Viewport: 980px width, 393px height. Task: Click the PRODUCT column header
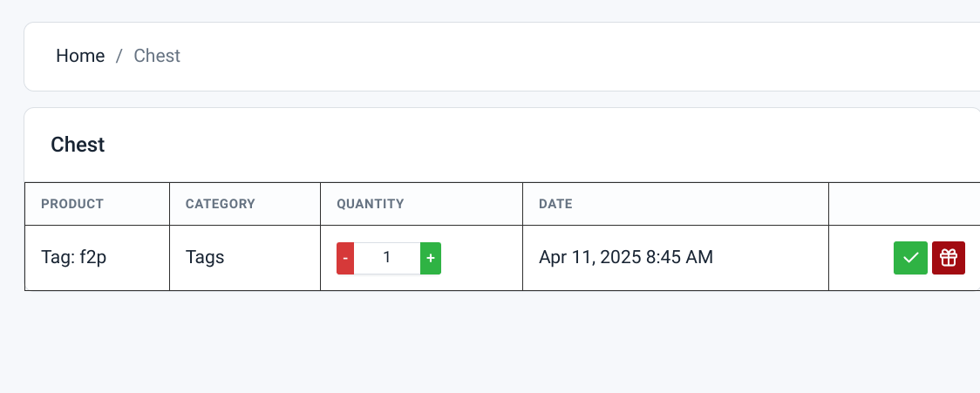coord(72,204)
